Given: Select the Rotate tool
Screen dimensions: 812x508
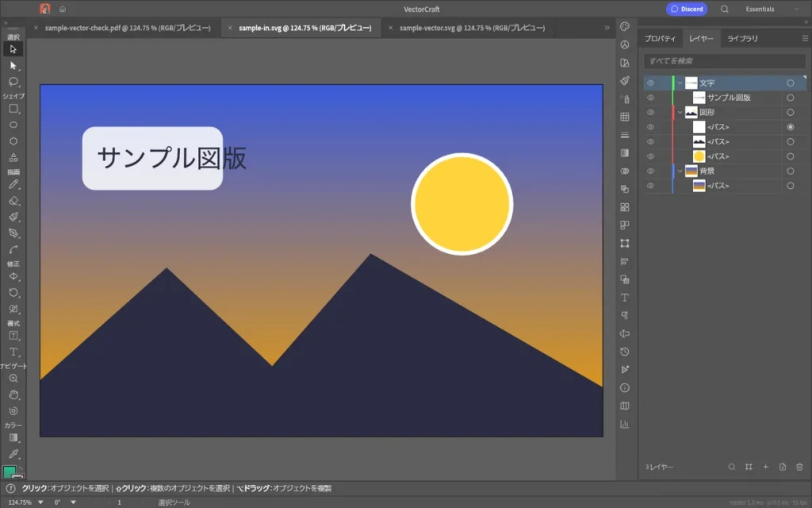Looking at the screenshot, I should (13, 292).
